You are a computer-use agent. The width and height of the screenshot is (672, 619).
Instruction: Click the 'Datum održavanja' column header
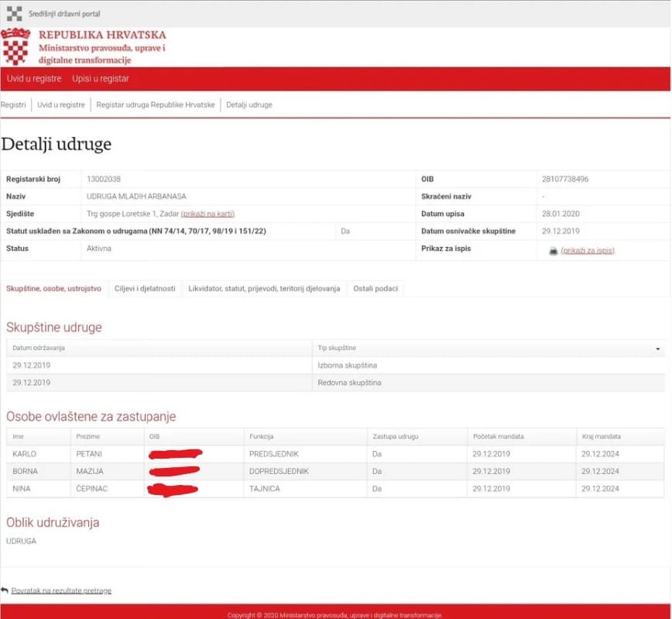[38, 348]
